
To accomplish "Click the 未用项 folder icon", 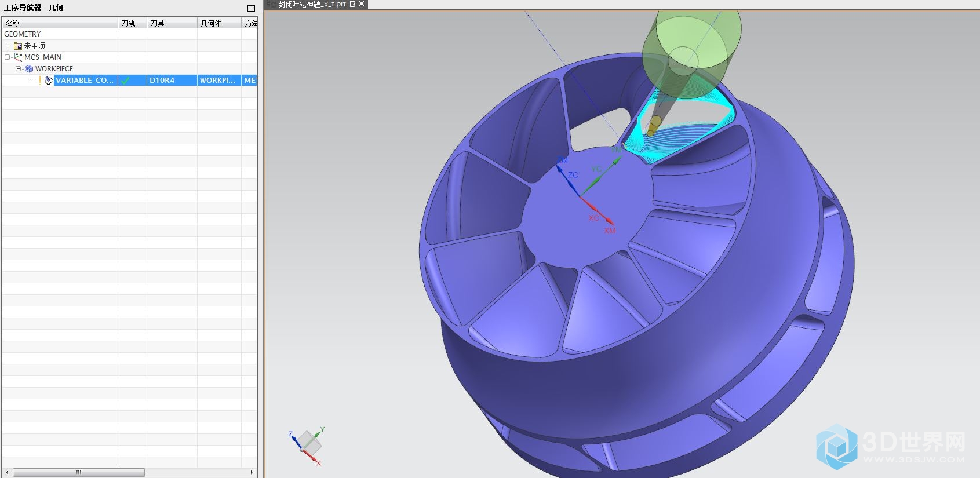I will (x=18, y=46).
